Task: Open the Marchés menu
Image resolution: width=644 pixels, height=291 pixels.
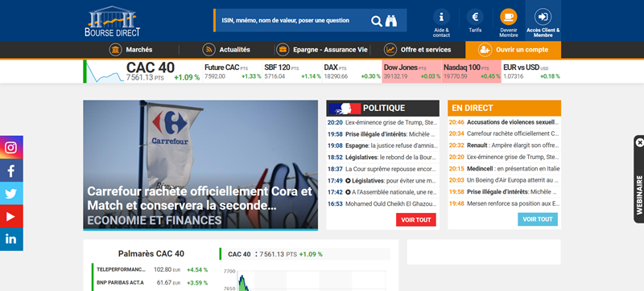Action: (x=130, y=50)
